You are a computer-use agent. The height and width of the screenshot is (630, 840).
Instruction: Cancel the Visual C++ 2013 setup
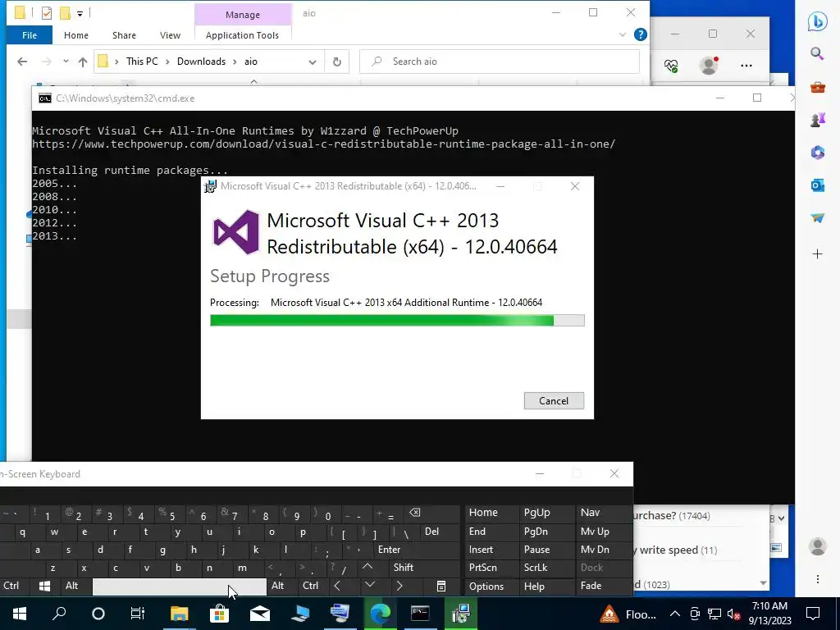(x=554, y=400)
